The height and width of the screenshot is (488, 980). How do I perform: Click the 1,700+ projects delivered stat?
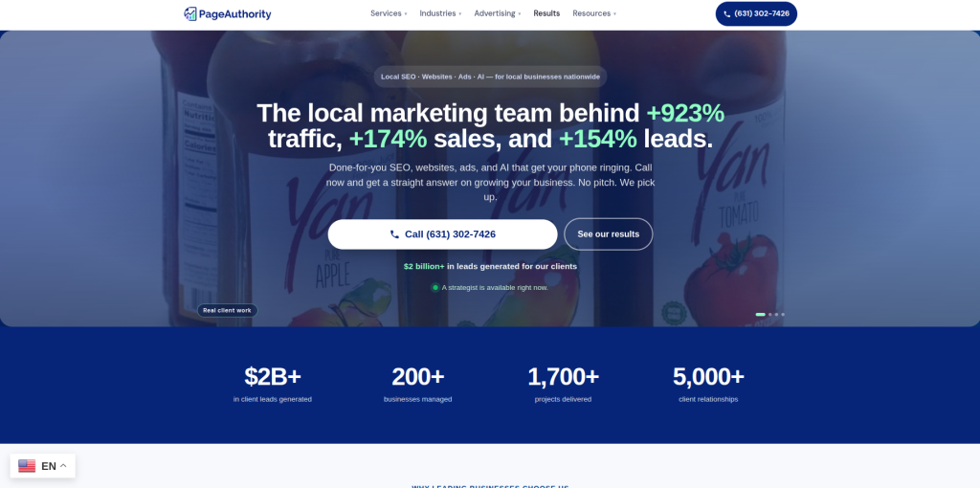563,385
